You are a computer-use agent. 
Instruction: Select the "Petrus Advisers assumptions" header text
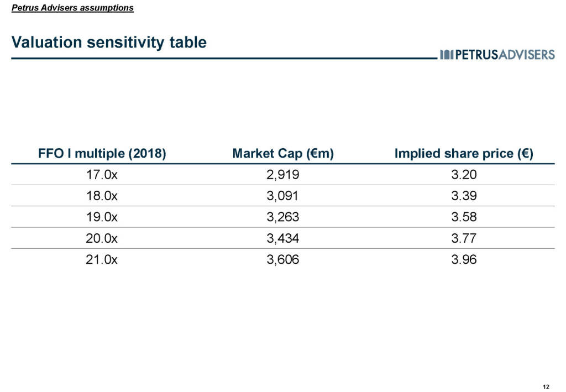[x=72, y=8]
